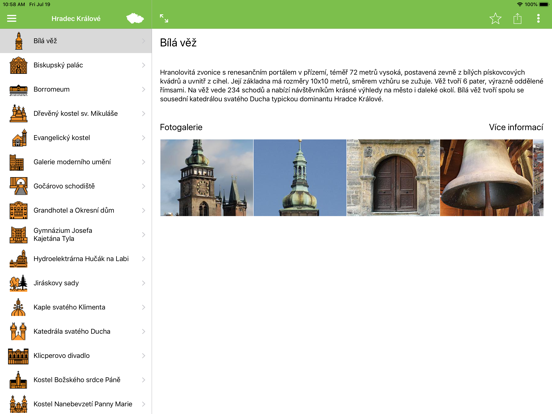
Task: Tap the Borromeum building icon
Action: pyautogui.click(x=18, y=90)
